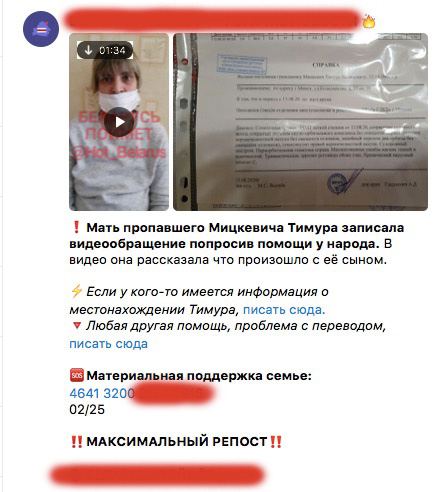Click the download arrow on the video badge
The image size is (448, 492).
(x=88, y=50)
